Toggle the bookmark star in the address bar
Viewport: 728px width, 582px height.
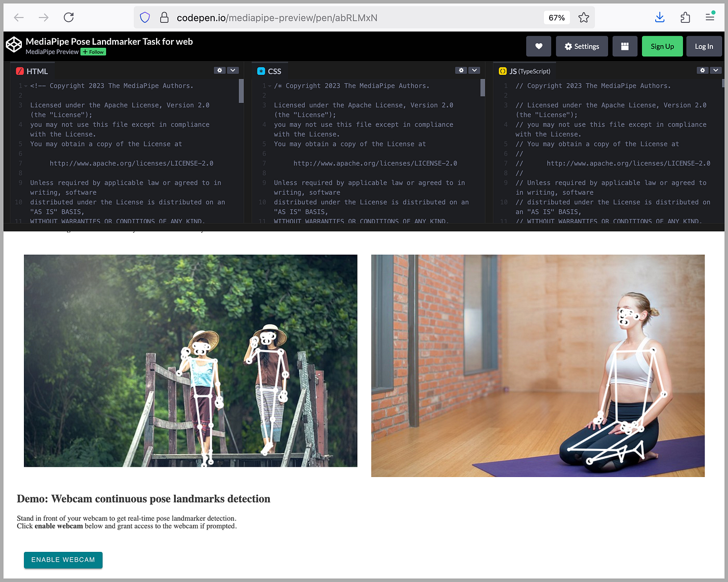583,17
